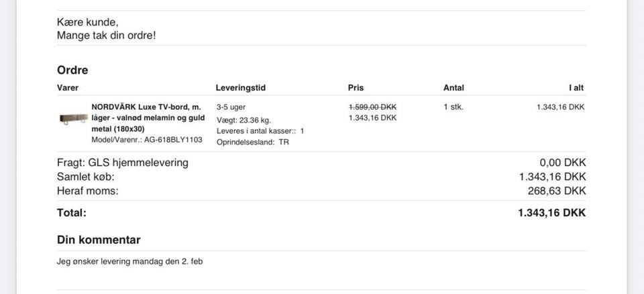Click the Varer column header
Image resolution: width=644 pixels, height=294 pixels.
click(68, 88)
